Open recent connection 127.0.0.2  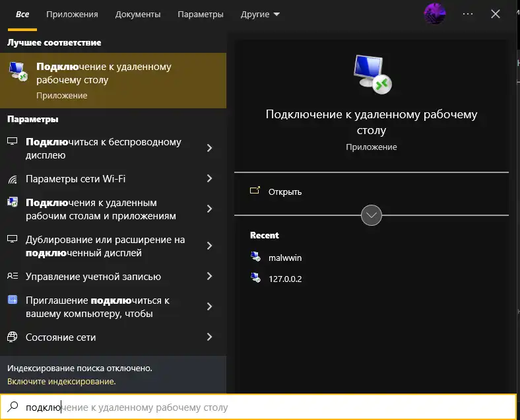[285, 279]
